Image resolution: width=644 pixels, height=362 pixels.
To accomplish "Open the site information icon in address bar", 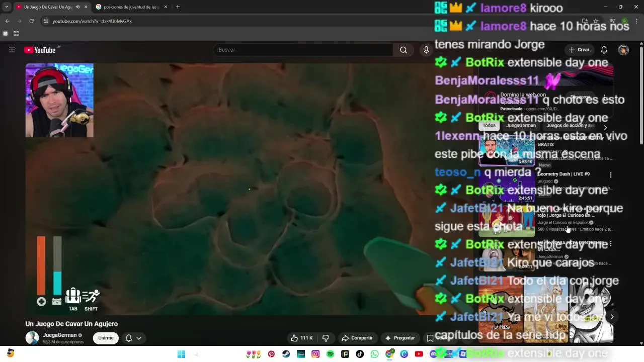I will [46, 21].
